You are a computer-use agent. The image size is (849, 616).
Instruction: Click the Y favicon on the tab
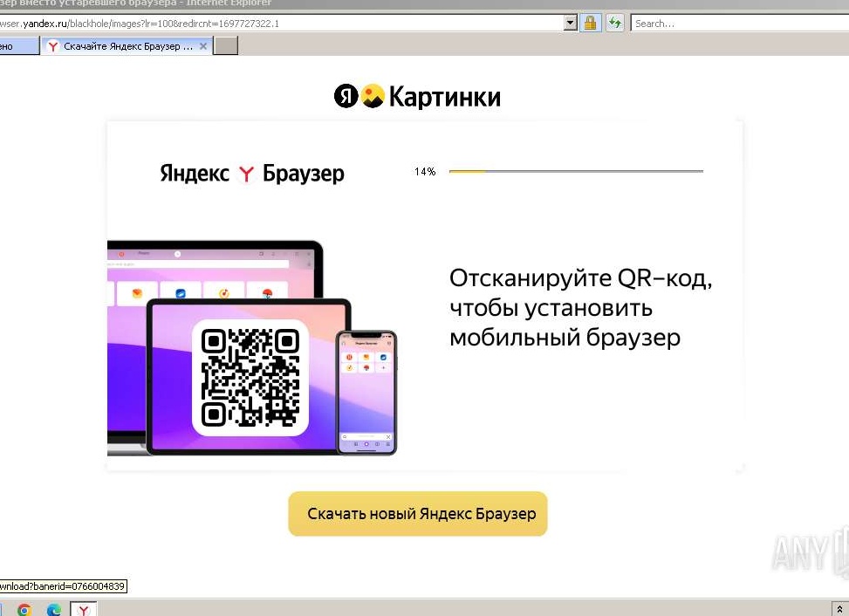tap(53, 46)
